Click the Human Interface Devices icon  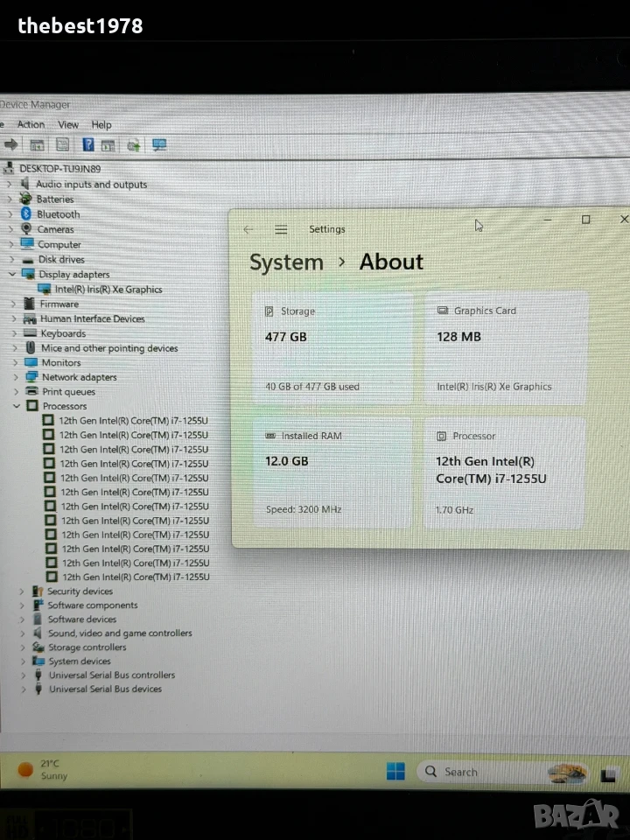[x=30, y=318]
